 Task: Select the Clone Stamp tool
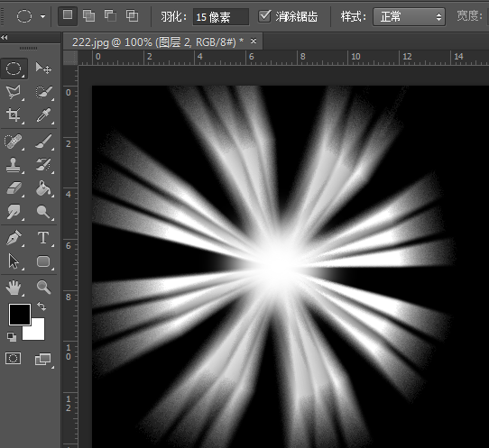coord(14,165)
